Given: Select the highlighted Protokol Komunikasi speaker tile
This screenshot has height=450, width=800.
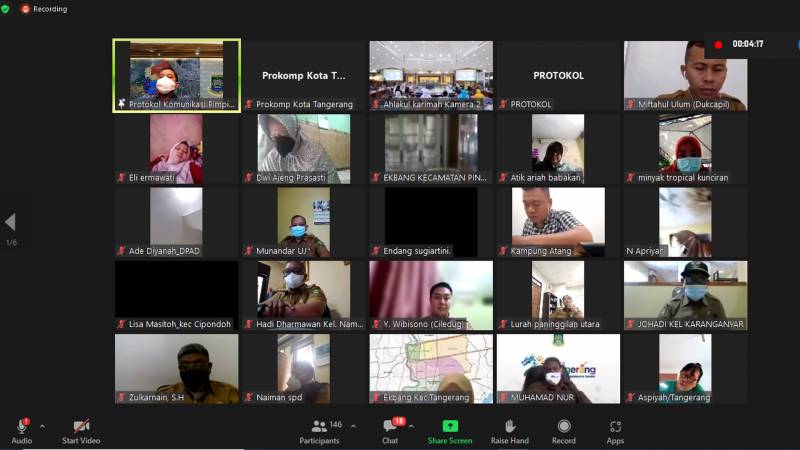Looking at the screenshot, I should 176,75.
